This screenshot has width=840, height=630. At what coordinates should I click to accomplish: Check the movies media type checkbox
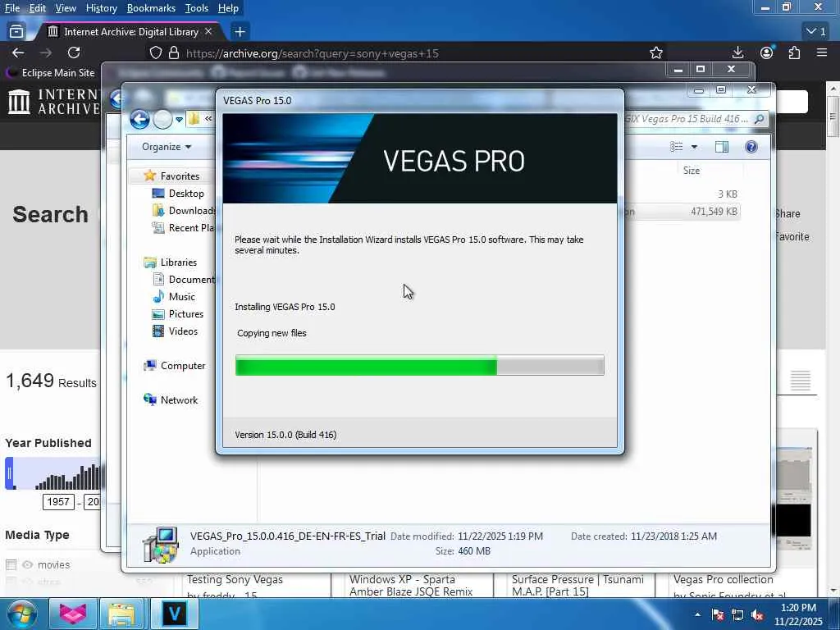coord(11,564)
